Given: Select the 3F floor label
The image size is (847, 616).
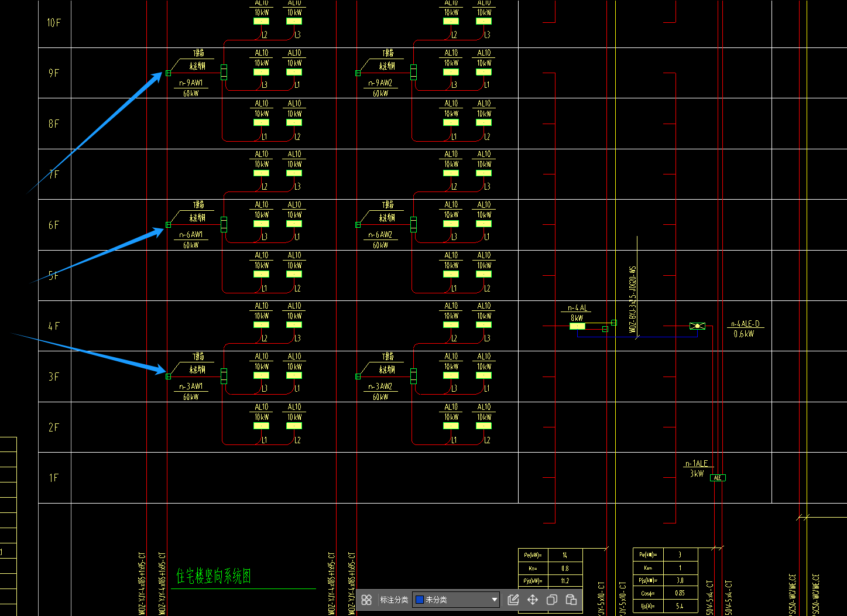Looking at the screenshot, I should 54,377.
